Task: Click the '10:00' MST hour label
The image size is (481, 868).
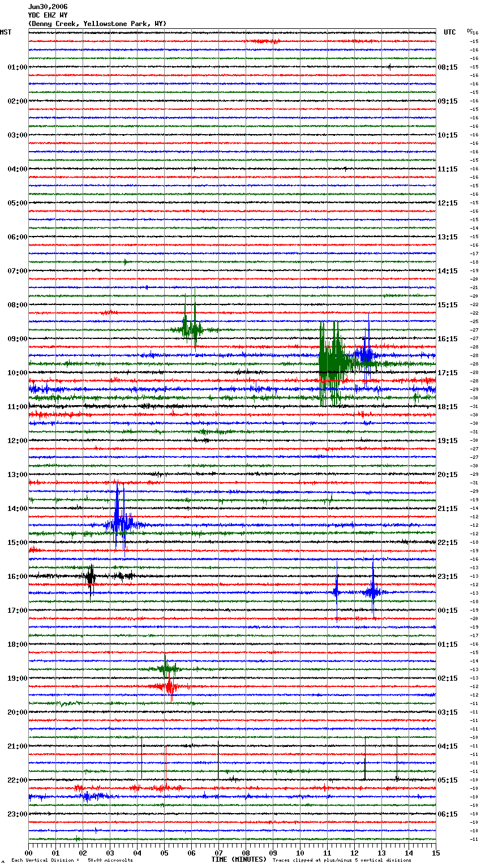Action: 17,373
